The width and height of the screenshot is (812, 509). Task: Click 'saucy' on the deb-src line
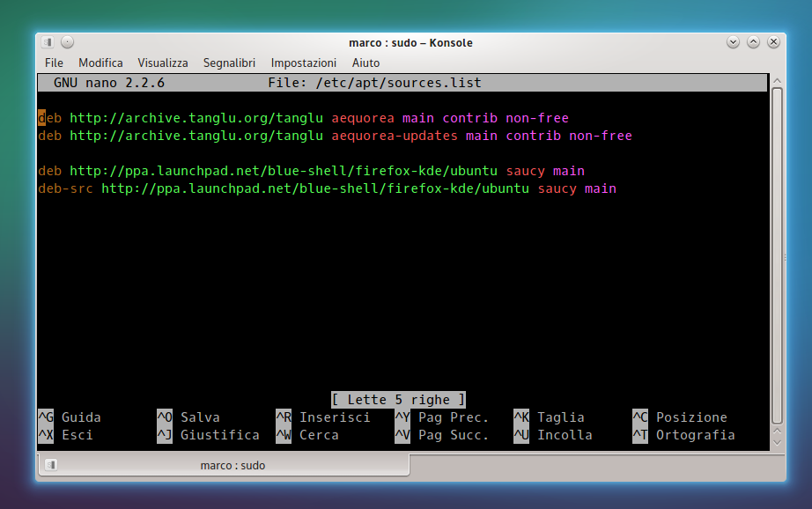(557, 188)
